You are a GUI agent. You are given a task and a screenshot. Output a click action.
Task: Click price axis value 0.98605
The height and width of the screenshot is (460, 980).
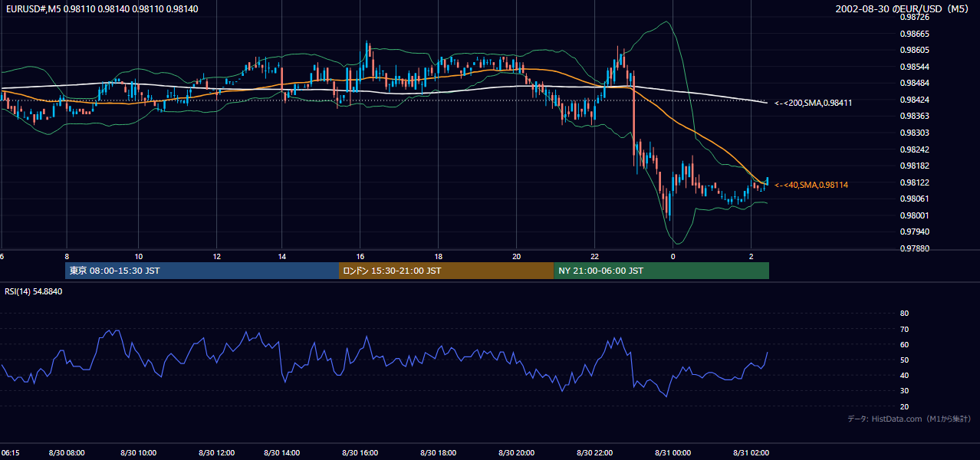coord(914,50)
